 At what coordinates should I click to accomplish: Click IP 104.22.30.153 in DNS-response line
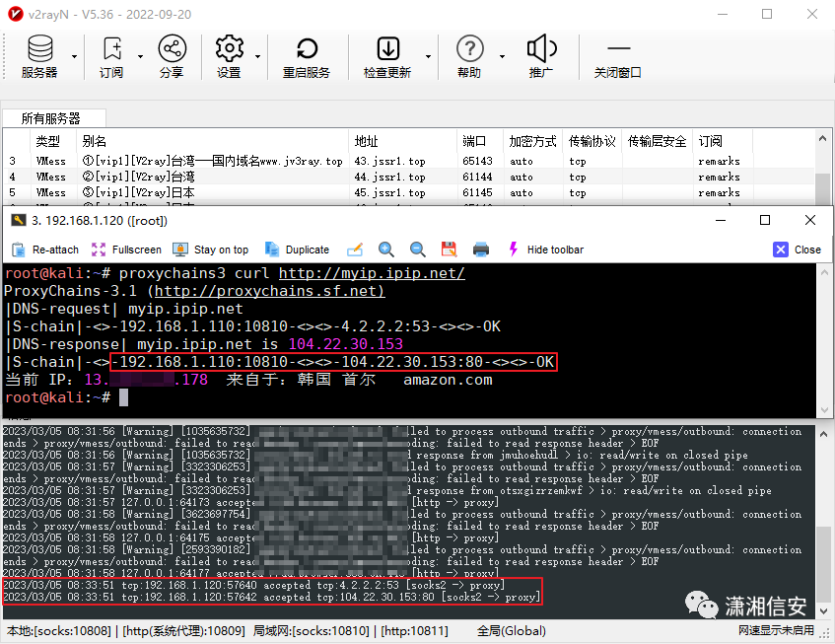[x=346, y=344]
